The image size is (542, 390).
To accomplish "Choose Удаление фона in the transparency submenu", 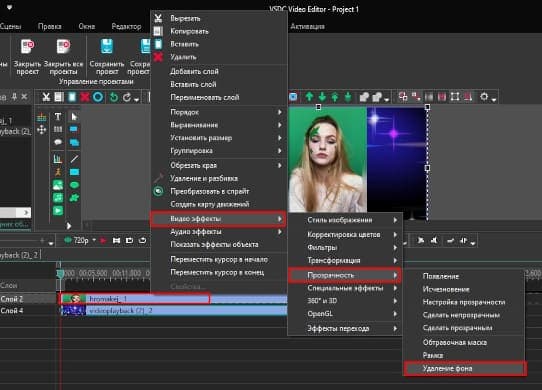I will 465,369.
